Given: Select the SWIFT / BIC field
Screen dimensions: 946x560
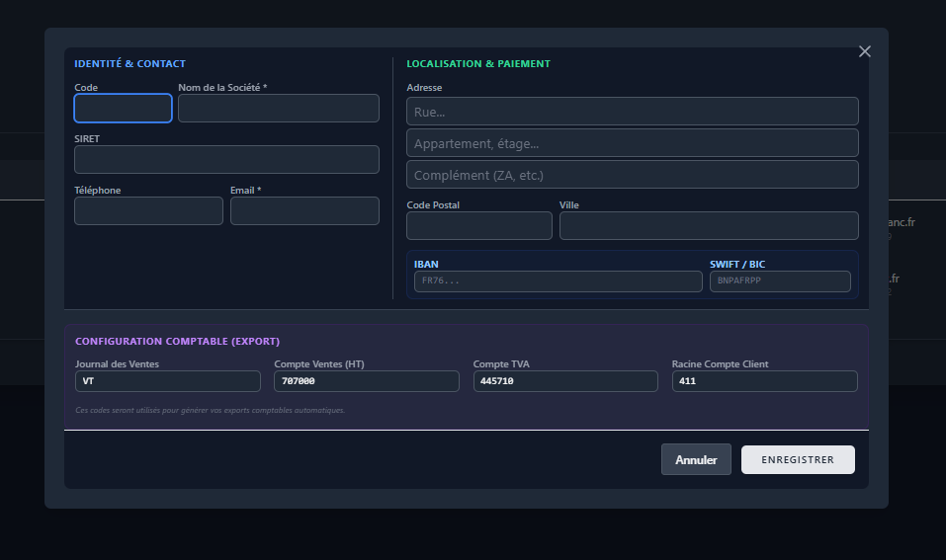Looking at the screenshot, I should 780,281.
